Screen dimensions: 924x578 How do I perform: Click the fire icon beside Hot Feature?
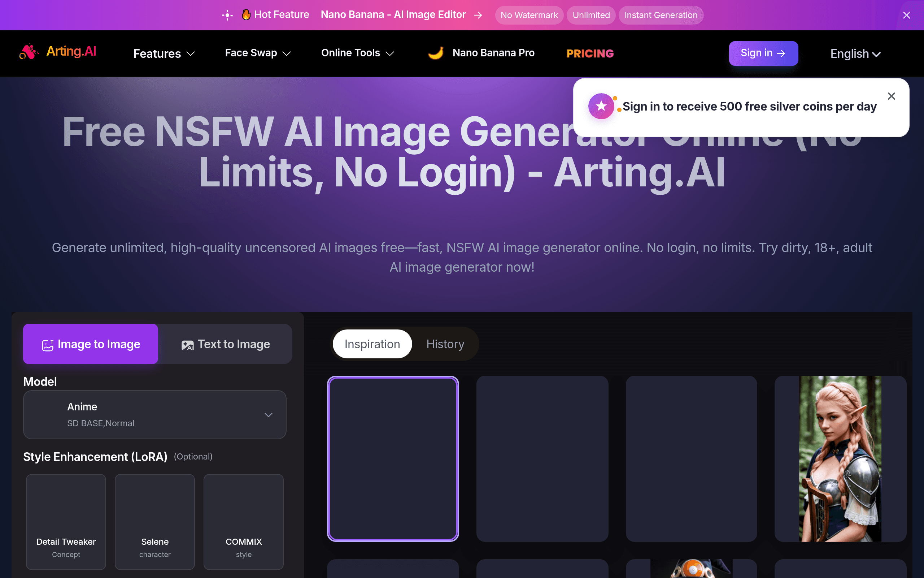(x=246, y=14)
